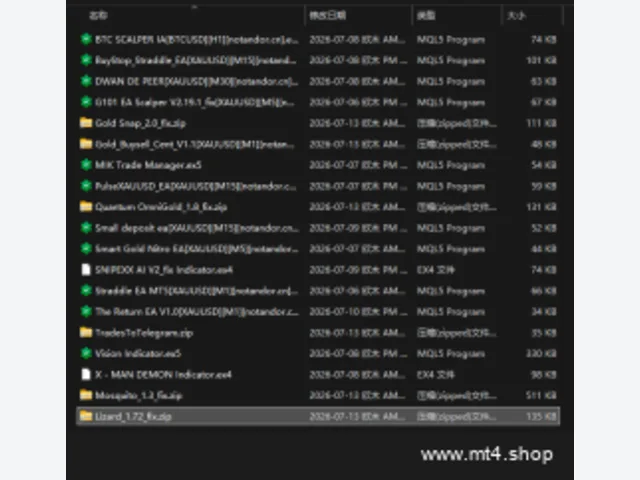
Task: Click the icon next to G101 EA Scalper file
Action: tap(86, 102)
